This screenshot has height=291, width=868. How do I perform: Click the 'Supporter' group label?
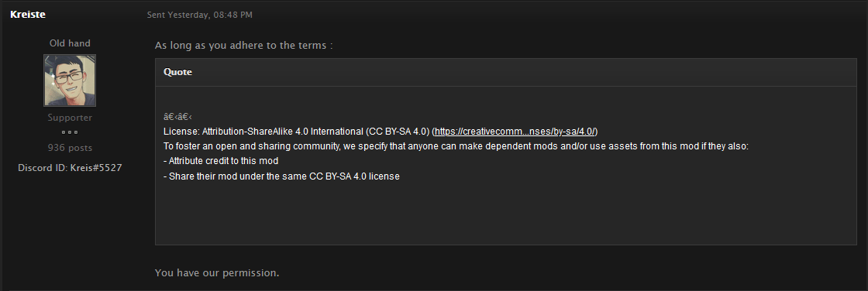(x=70, y=118)
